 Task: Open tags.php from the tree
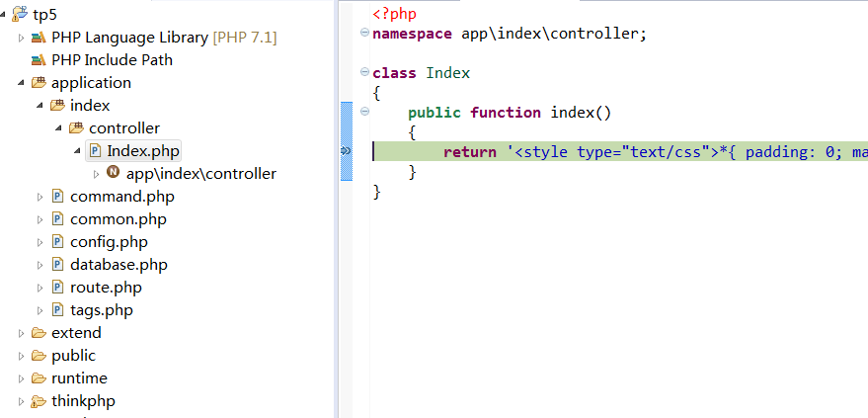[x=102, y=310]
